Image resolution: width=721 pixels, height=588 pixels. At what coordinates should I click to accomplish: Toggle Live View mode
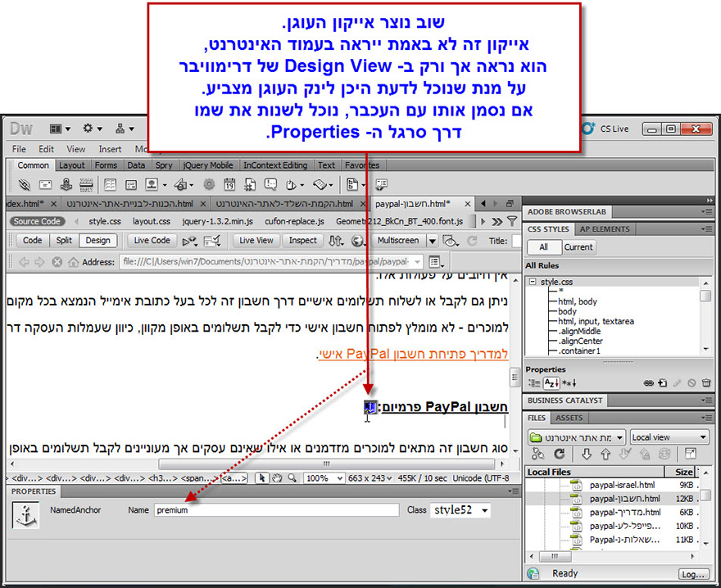click(256, 241)
